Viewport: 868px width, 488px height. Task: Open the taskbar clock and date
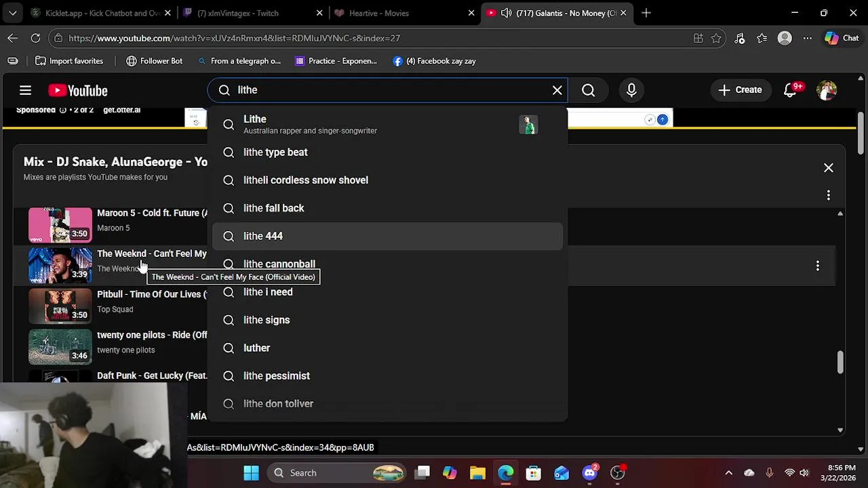[x=841, y=473]
